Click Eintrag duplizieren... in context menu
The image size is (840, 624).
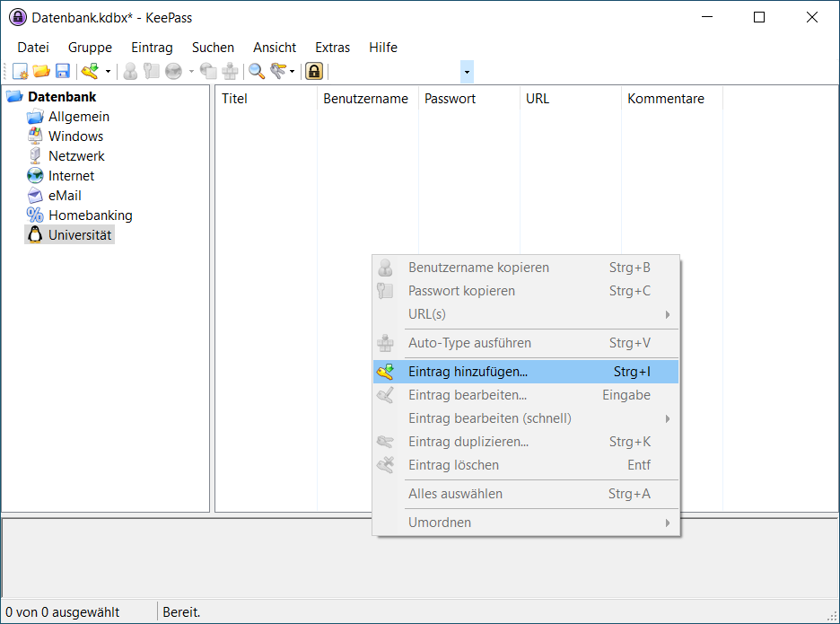point(526,442)
